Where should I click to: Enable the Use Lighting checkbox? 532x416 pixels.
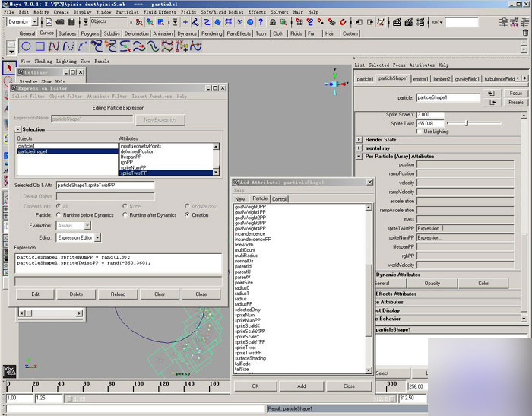420,131
